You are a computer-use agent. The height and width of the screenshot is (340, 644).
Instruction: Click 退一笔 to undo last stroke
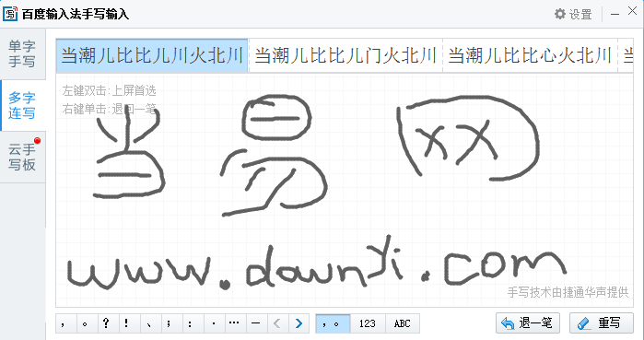[528, 323]
